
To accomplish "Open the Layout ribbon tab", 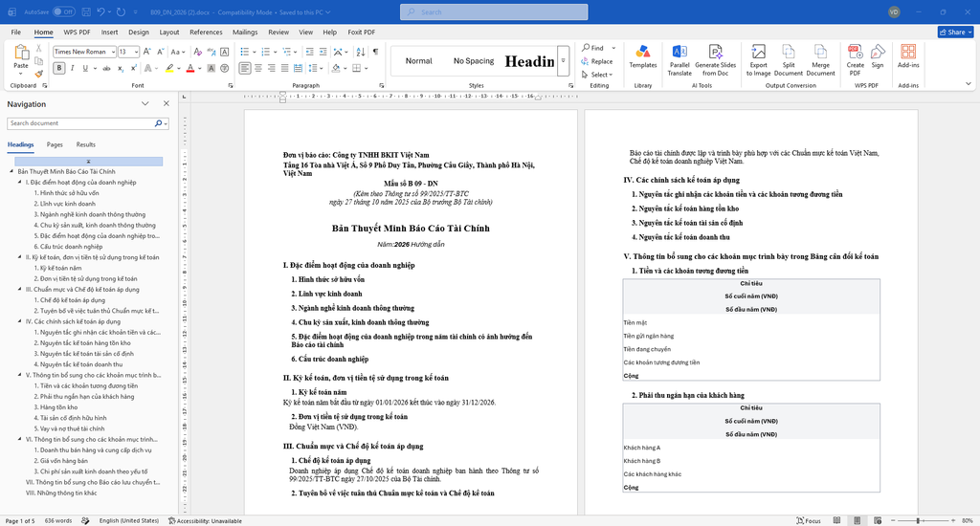I will coord(168,32).
